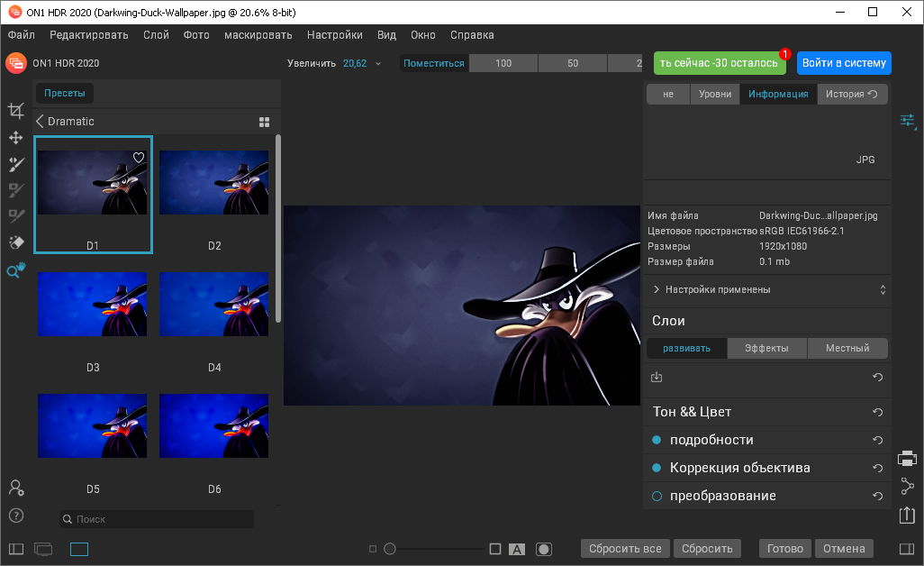Click the up/down stepper beside Настройки применены
The image size is (924, 566).
883,289
